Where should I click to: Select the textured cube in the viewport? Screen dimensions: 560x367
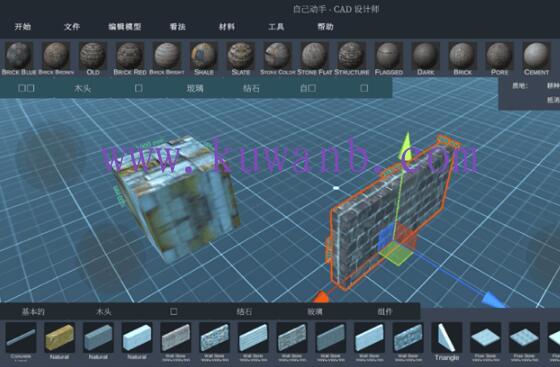[176, 197]
